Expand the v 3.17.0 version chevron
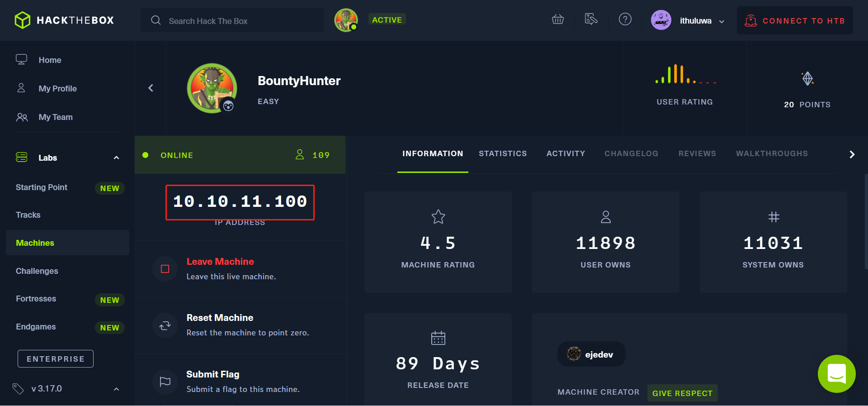The image size is (868, 406). pyautogui.click(x=116, y=389)
